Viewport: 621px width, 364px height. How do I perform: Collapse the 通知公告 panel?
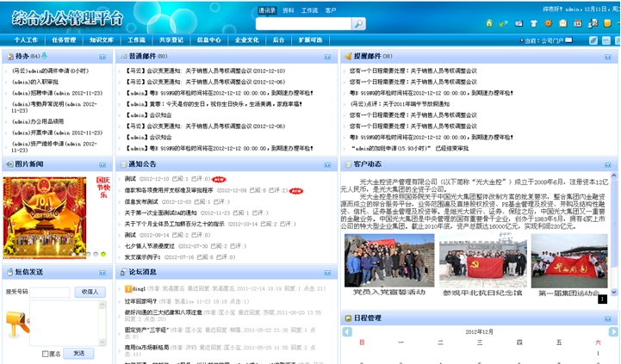[327, 165]
